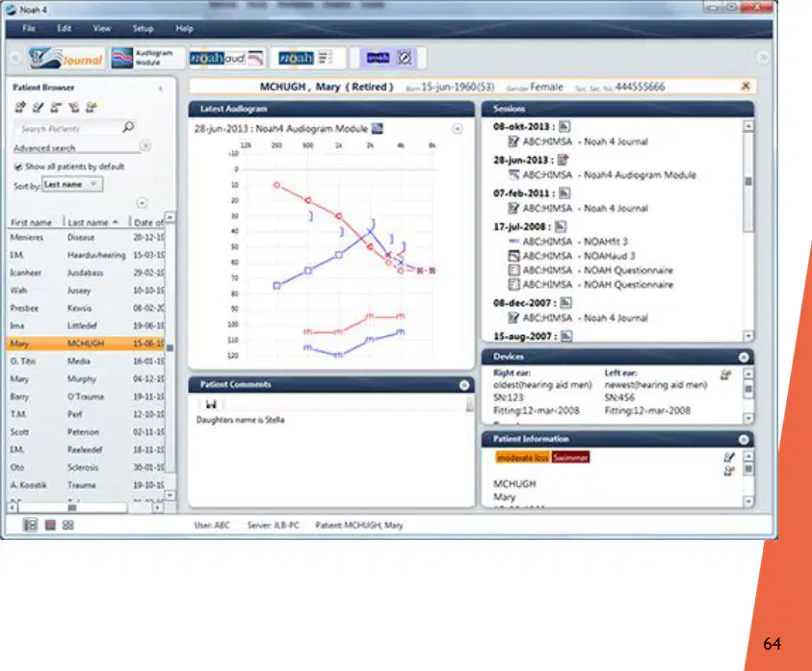Collapse the Patient Comments panel

click(464, 385)
